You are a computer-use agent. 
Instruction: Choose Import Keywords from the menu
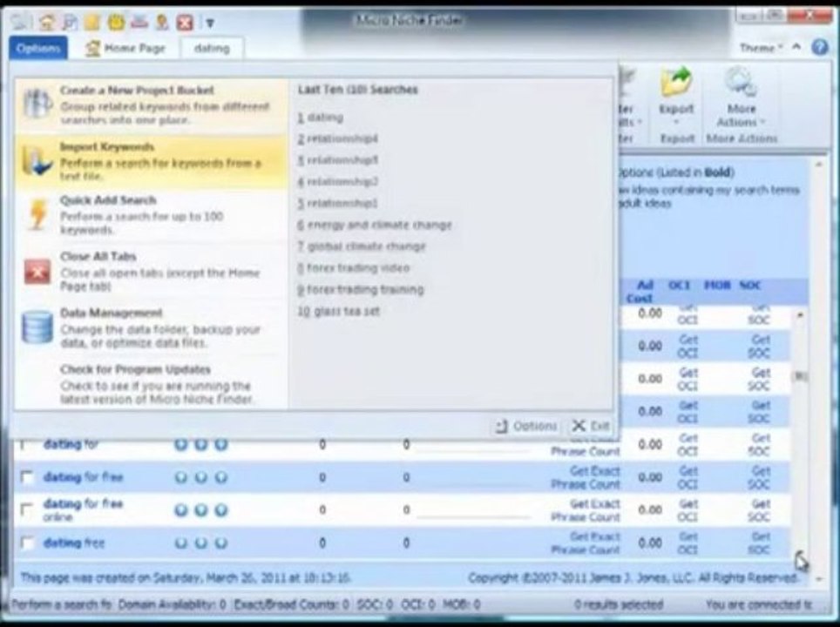152,160
